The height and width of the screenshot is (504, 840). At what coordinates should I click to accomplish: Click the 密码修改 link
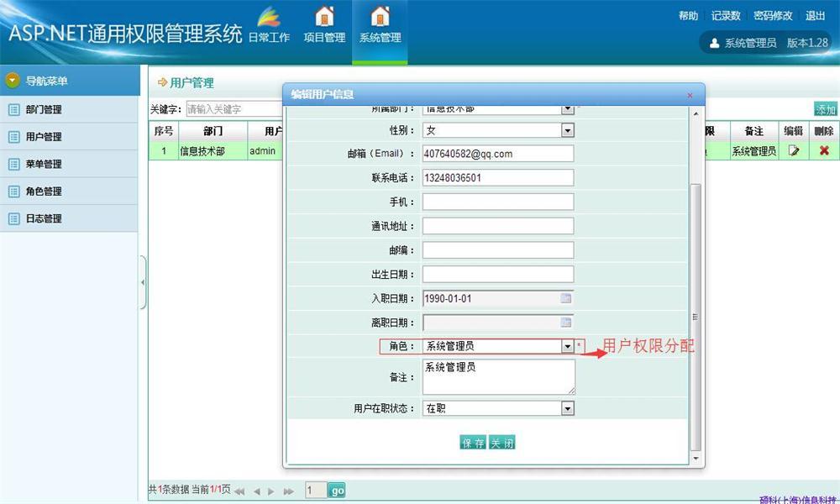[x=773, y=15]
